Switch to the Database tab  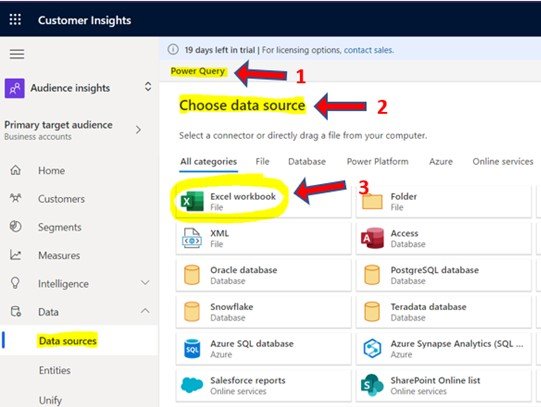[x=307, y=161]
